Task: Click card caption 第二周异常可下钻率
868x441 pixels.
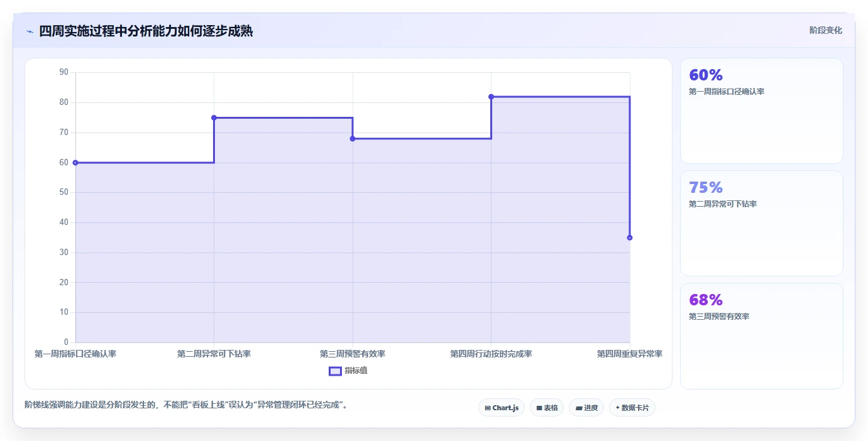Action: [x=723, y=204]
